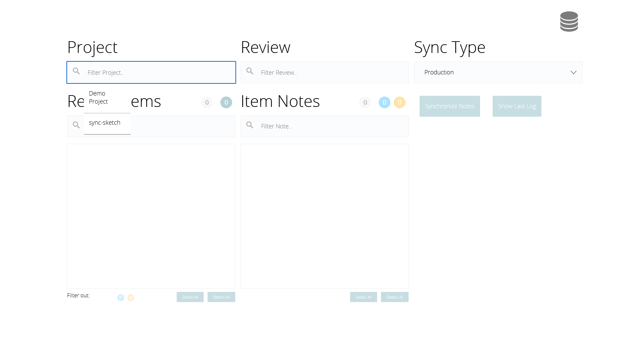Focus the Filter Review input field
644x362 pixels.
[x=332, y=72]
